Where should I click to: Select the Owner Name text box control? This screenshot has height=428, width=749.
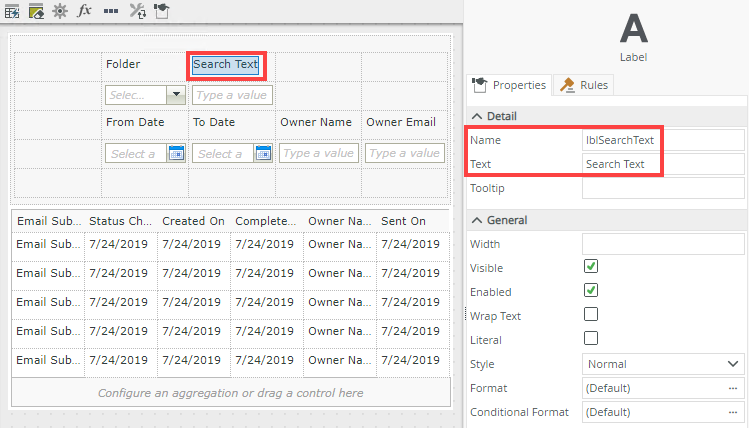coord(319,153)
